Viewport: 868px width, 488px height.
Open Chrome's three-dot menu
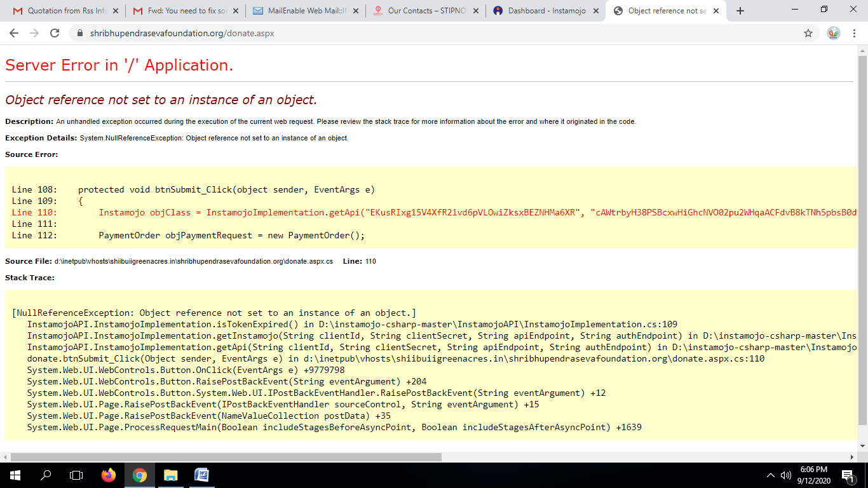[x=855, y=33]
